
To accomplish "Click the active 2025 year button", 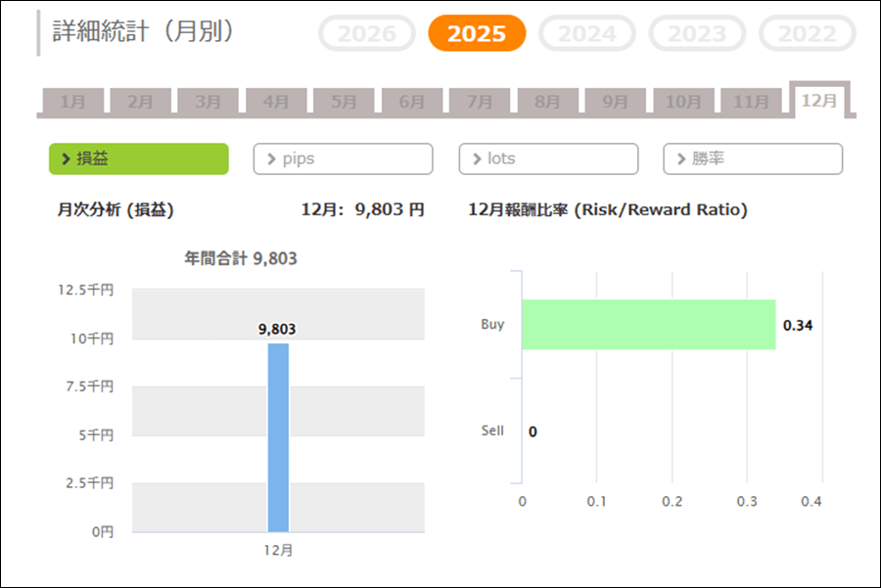I will tap(477, 34).
